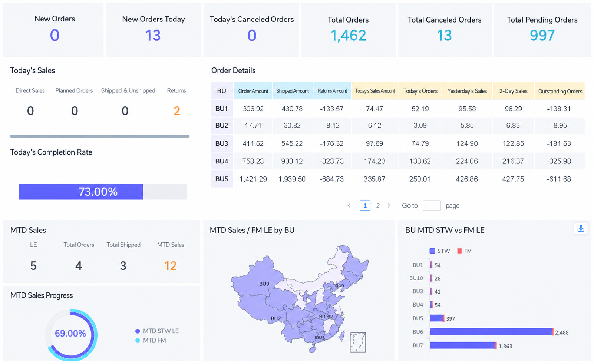Select page 1 in pagination
Viewport: 594px width, 364px height.
point(365,206)
